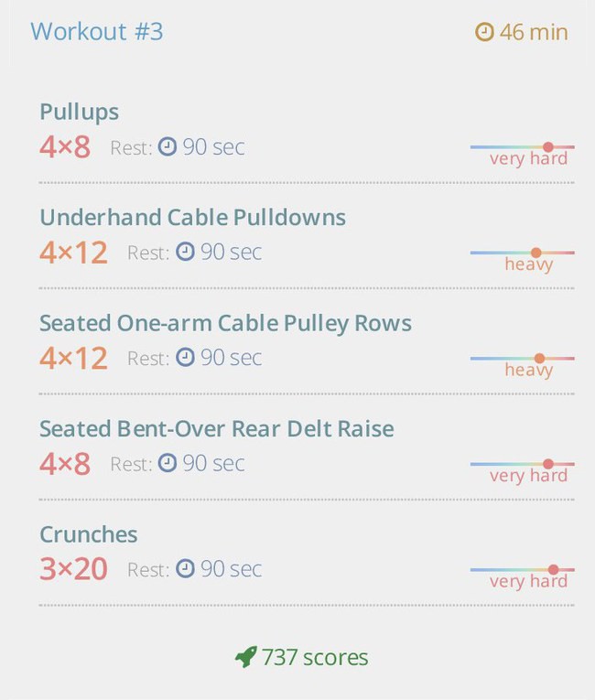This screenshot has height=700, width=595.
Task: Click the very hard intensity slider for Pullups
Action: click(x=522, y=147)
